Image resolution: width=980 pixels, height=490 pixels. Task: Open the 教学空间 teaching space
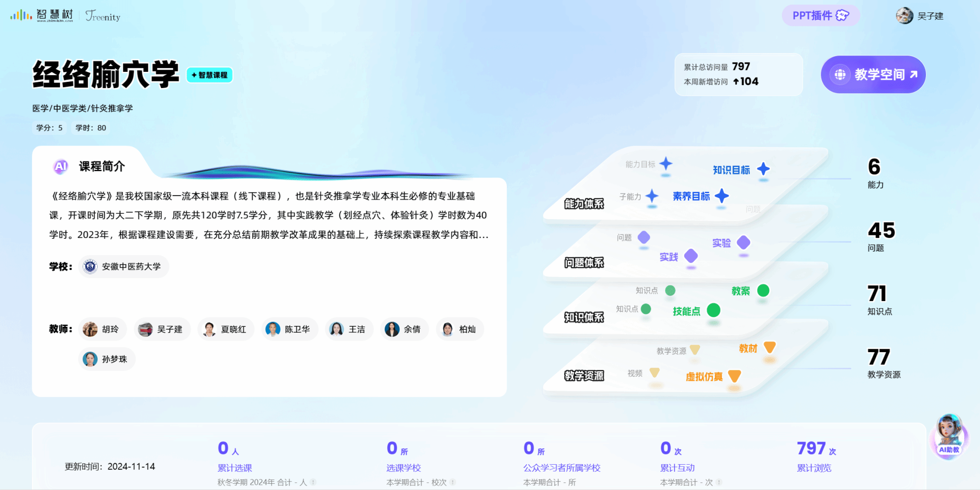873,75
